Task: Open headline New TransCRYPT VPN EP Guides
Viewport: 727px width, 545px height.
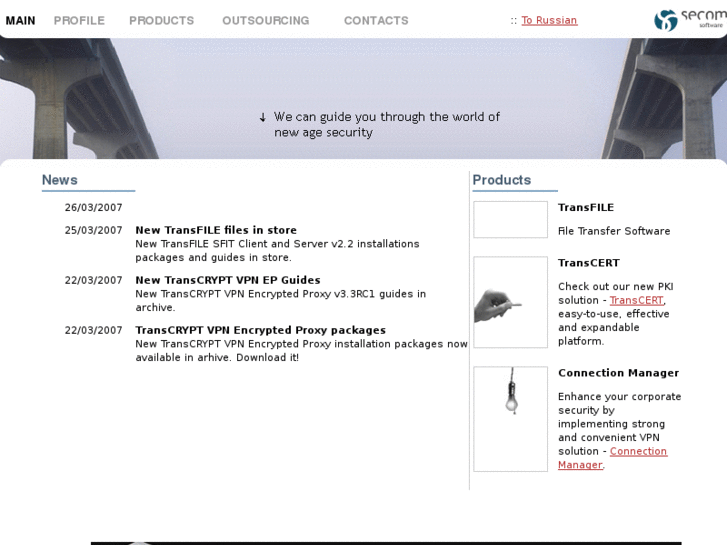Action: tap(228, 280)
